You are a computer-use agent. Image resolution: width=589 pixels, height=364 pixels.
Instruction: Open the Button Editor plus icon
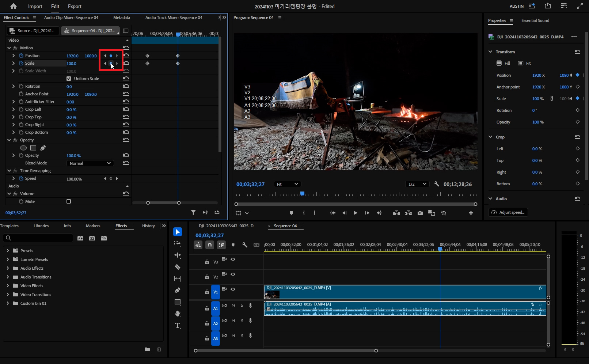[471, 213]
